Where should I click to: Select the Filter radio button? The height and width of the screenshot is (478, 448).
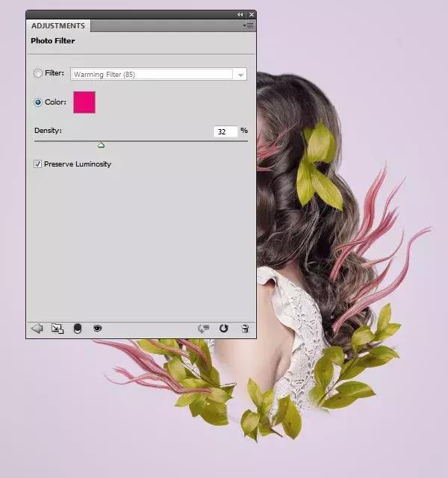(38, 73)
